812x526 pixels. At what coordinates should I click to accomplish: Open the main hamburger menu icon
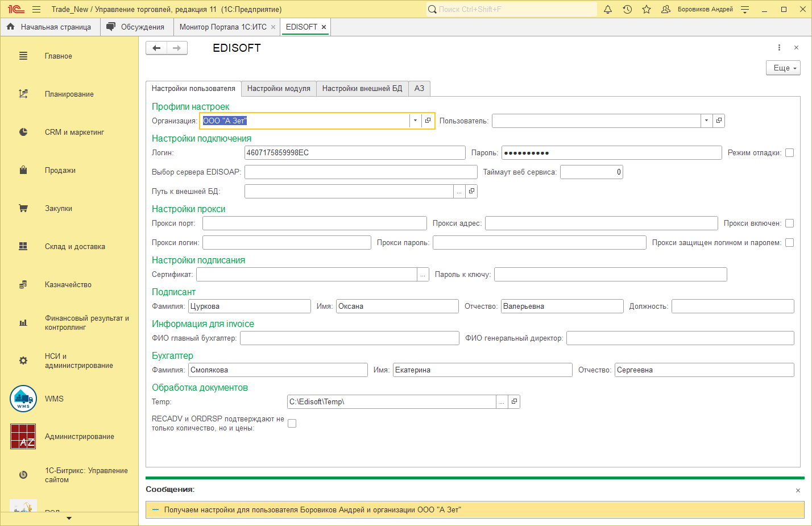[36, 9]
